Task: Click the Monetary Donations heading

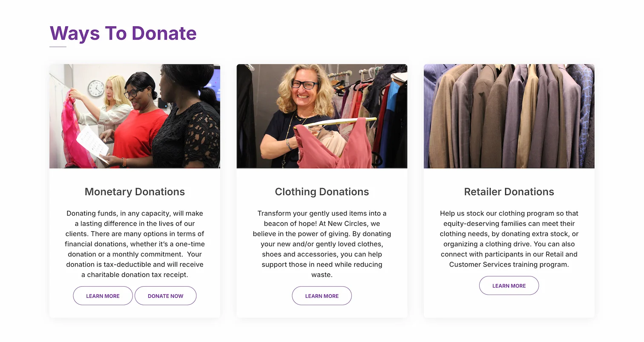Action: 135,192
